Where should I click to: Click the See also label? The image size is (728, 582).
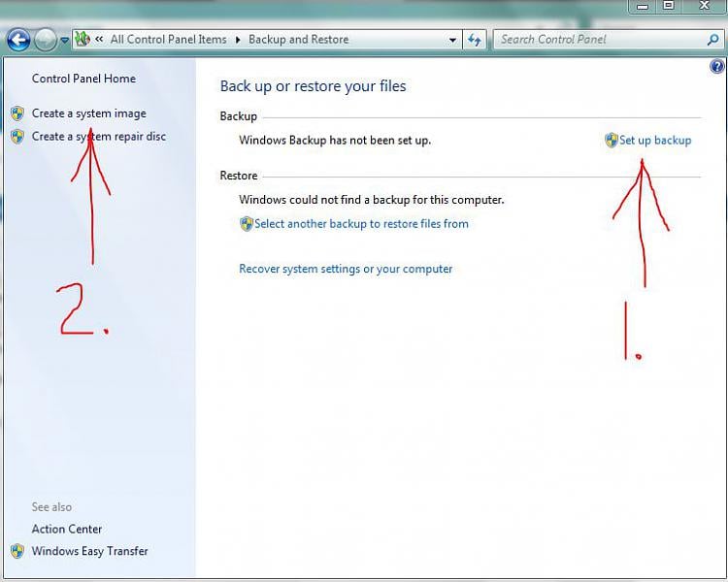(51, 506)
